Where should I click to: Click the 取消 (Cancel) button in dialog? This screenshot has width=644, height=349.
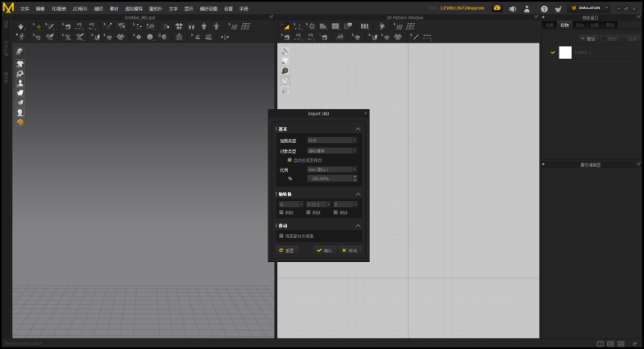click(x=349, y=250)
